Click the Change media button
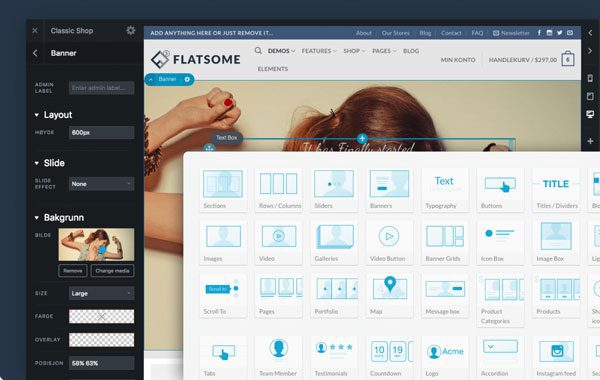This screenshot has width=600, height=380. tap(112, 271)
